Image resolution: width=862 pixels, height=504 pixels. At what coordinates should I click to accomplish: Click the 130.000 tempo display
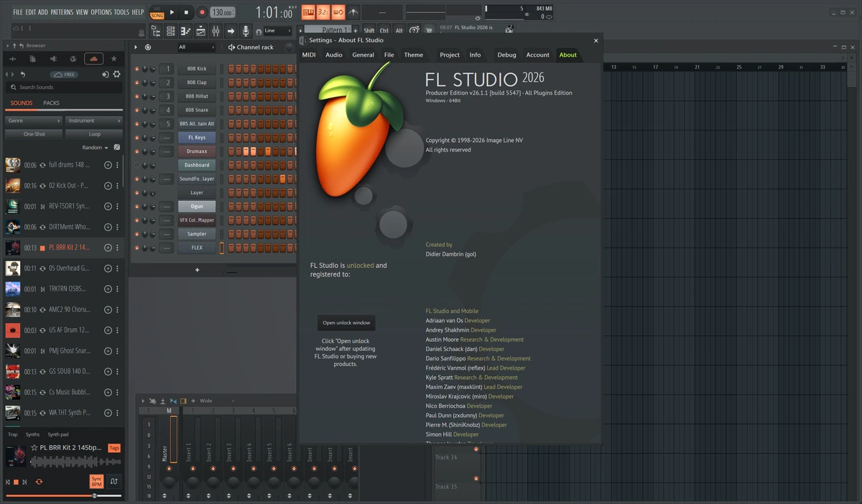223,12
